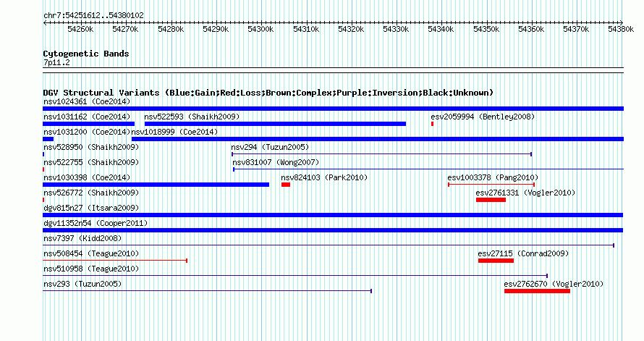Click the red esv2761331 loss bar
The image size is (644, 341).
coord(491,200)
